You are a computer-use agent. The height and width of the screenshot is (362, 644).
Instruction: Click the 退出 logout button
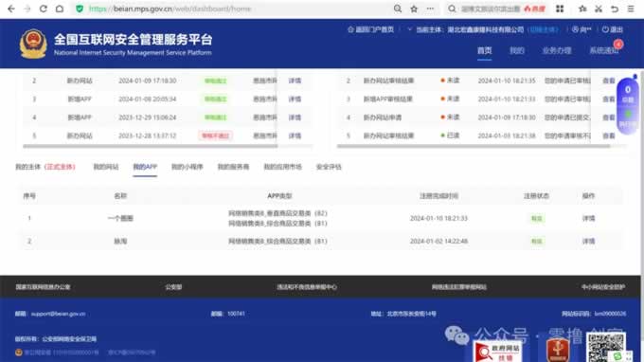(613, 29)
